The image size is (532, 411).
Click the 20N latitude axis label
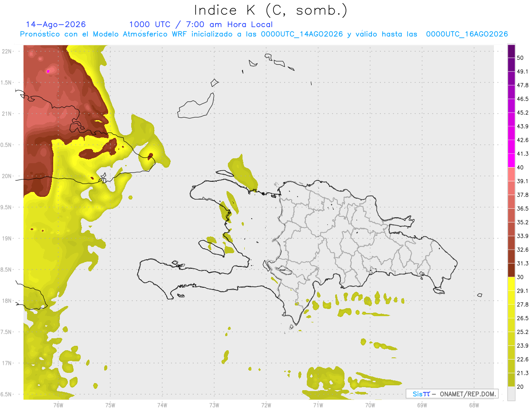click(7, 176)
